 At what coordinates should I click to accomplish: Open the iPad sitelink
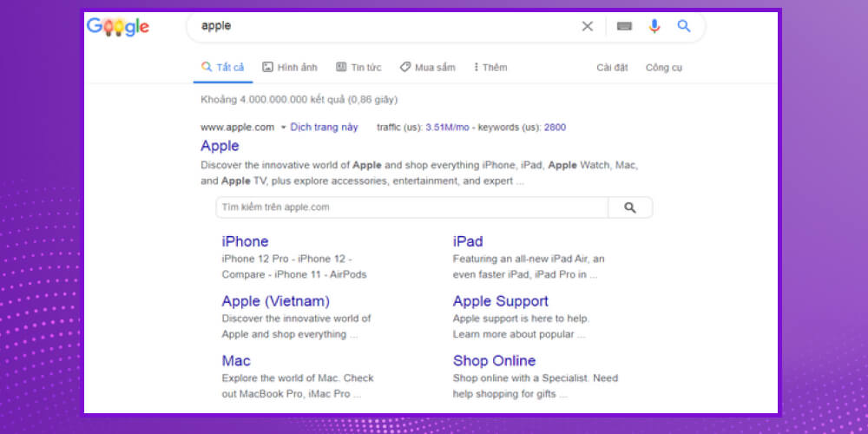pyautogui.click(x=468, y=241)
